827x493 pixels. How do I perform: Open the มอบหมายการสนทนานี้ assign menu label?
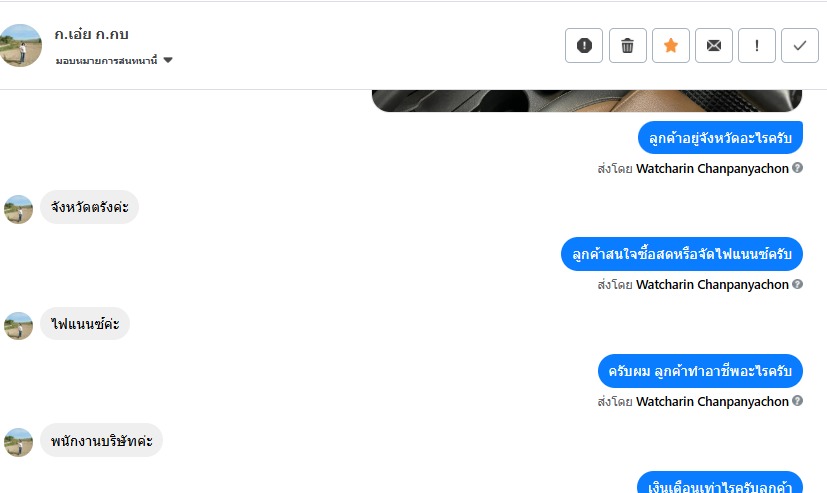tap(107, 61)
